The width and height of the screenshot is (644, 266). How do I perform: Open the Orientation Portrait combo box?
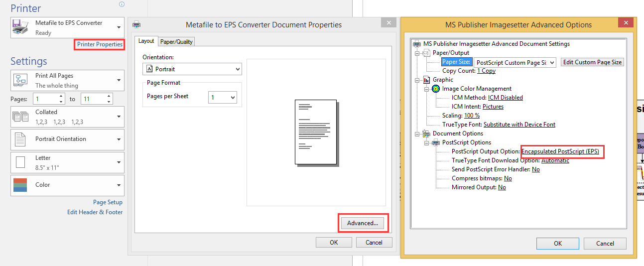pos(192,69)
